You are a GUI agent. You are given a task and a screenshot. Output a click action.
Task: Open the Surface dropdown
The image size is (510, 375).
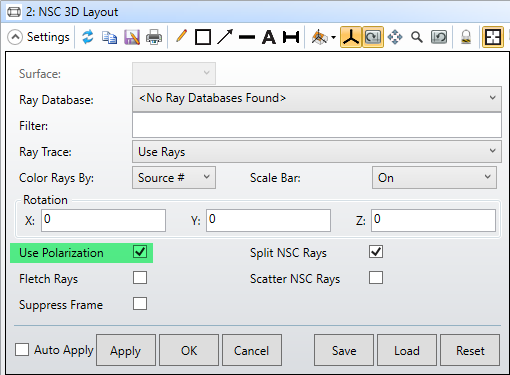point(174,73)
